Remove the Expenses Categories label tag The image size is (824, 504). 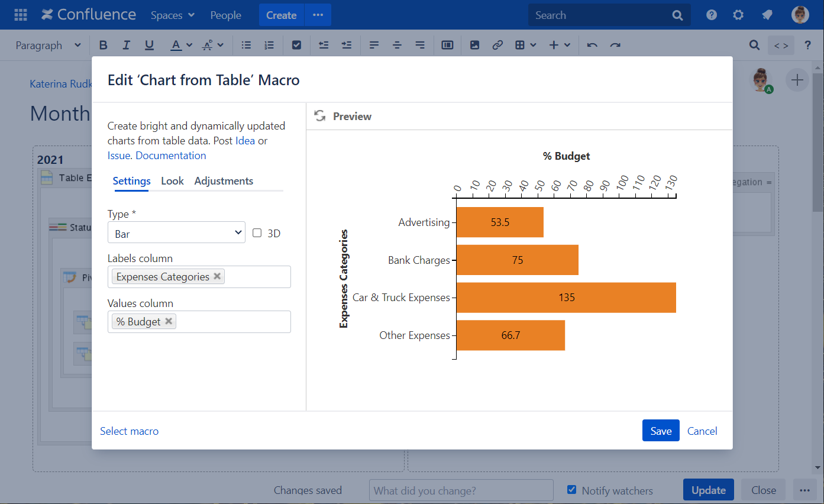click(x=217, y=276)
